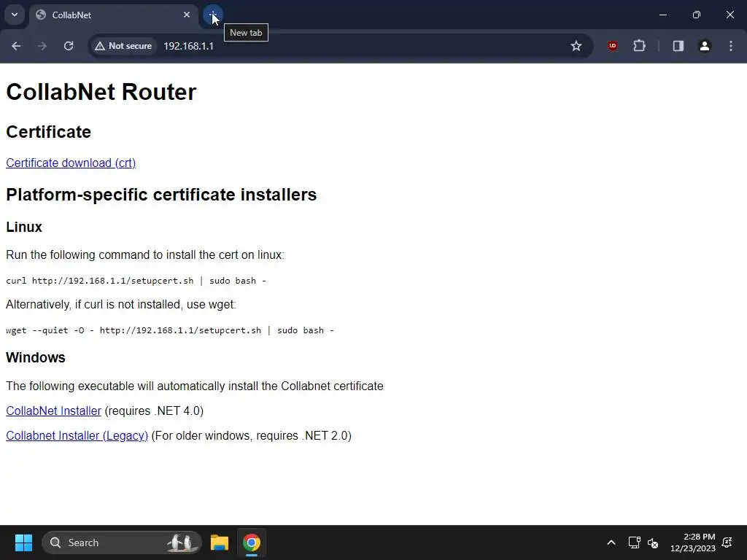747x560 pixels.
Task: Click the address bar URL 192.168.1.1
Action: point(189,46)
